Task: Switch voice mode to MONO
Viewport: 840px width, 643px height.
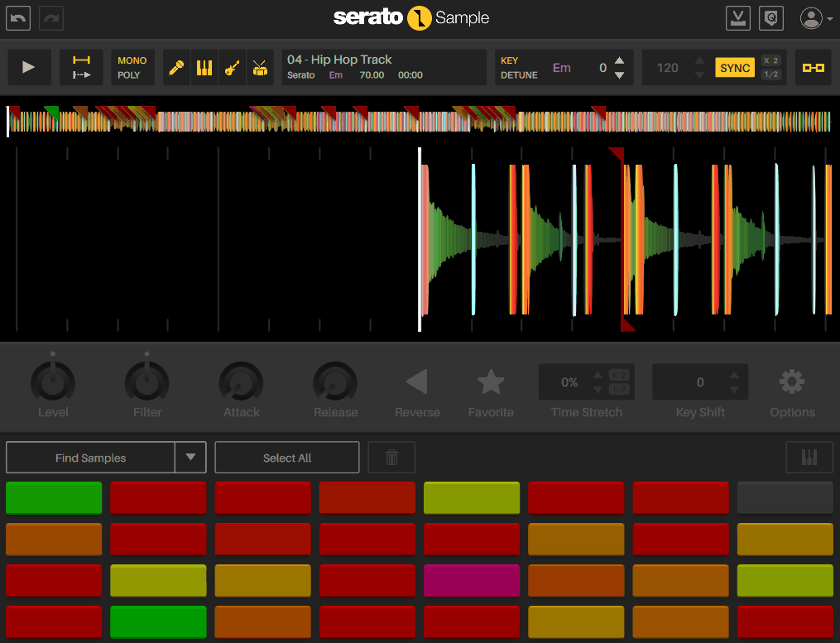Action: (132, 60)
